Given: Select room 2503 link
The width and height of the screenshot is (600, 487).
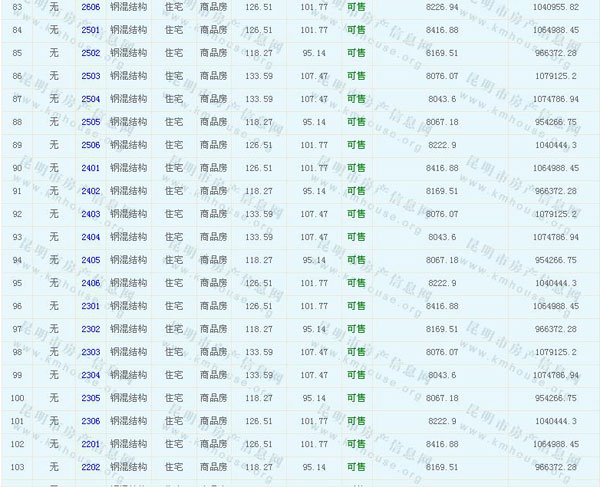Looking at the screenshot, I should (x=90, y=76).
